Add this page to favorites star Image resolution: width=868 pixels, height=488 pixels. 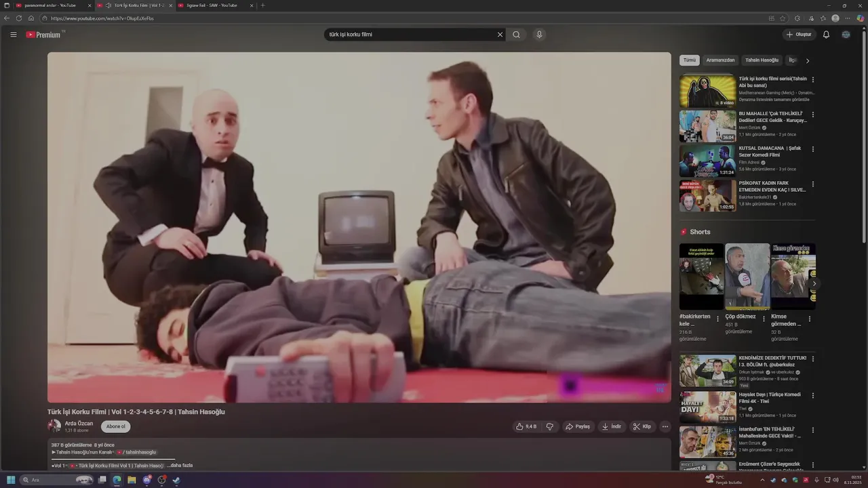(783, 18)
